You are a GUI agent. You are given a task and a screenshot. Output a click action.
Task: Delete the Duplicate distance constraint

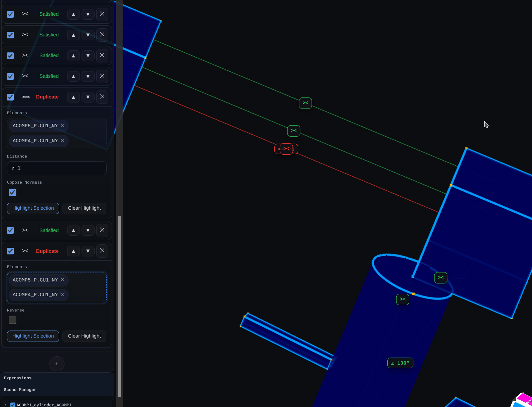click(x=102, y=97)
